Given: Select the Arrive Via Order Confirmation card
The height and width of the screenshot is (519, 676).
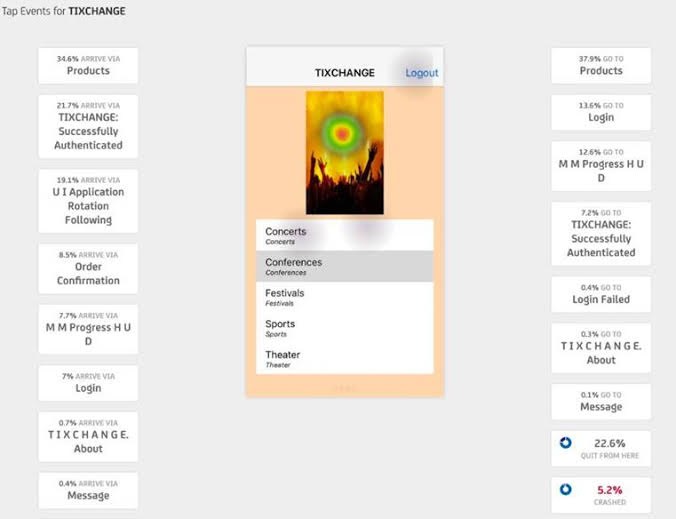Looking at the screenshot, I should [88, 269].
